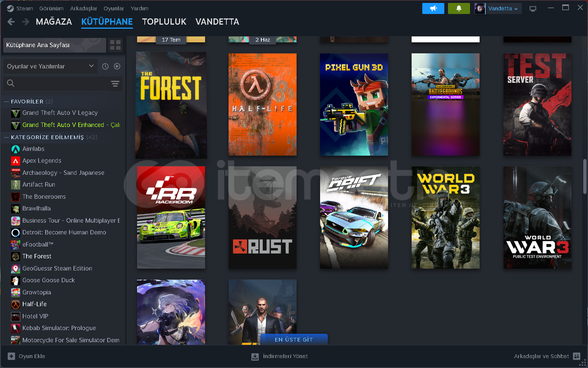Open advanced filter options icon

click(115, 84)
